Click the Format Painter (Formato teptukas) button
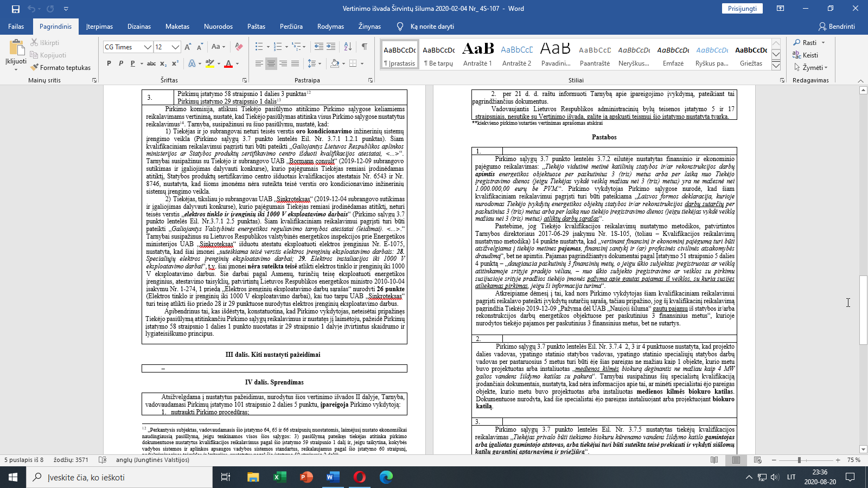Screen dimensions: 868x488 61,68
